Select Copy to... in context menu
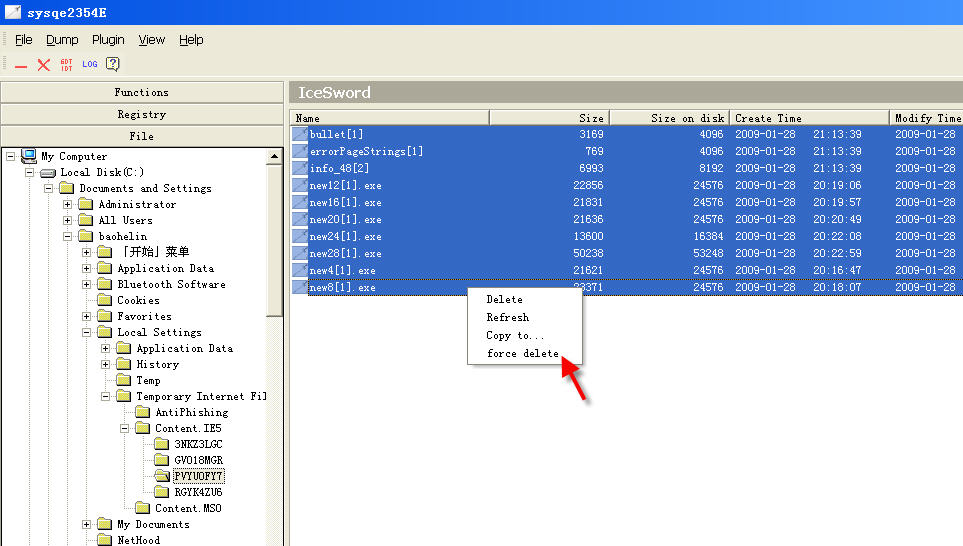 (x=515, y=335)
